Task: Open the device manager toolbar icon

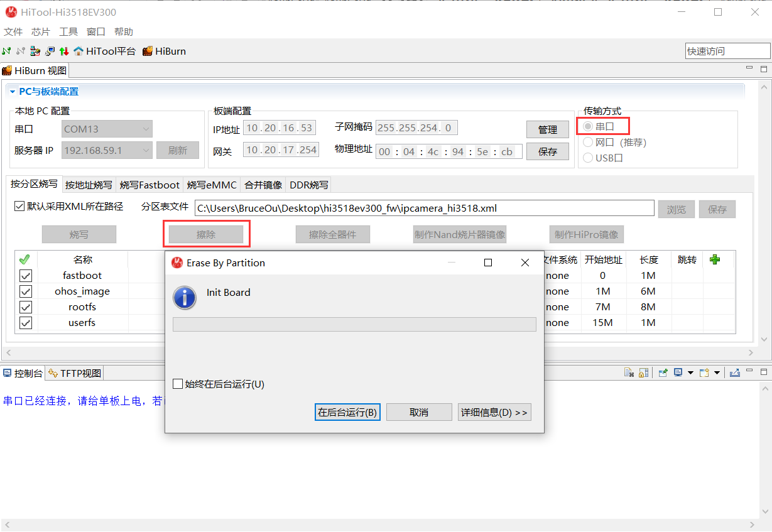Action: [x=35, y=51]
